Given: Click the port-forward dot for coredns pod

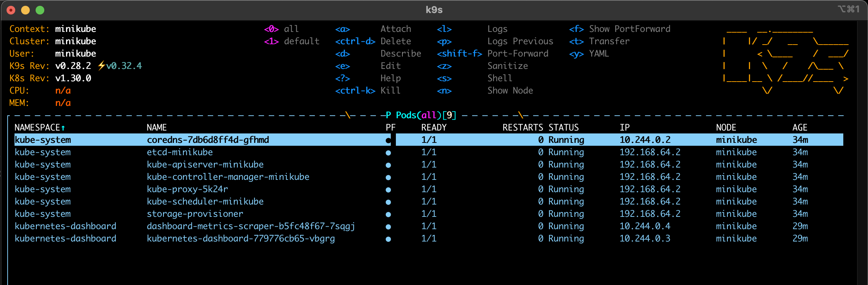Looking at the screenshot, I should (388, 140).
